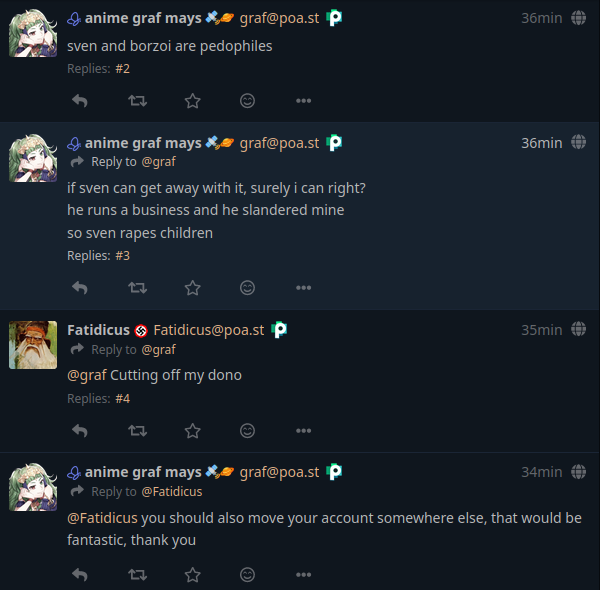This screenshot has height=590, width=600.
Task: Reply to the first graf post
Action: coord(81,100)
